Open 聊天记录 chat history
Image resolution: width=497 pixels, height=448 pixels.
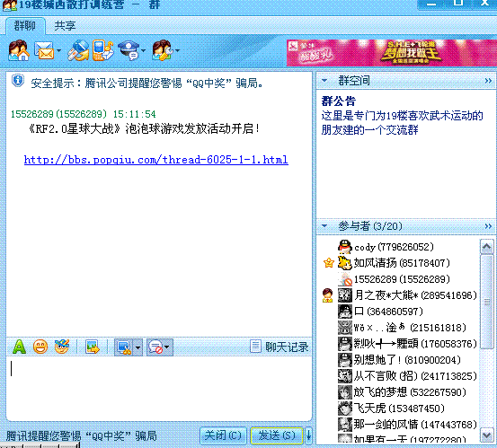coord(279,347)
